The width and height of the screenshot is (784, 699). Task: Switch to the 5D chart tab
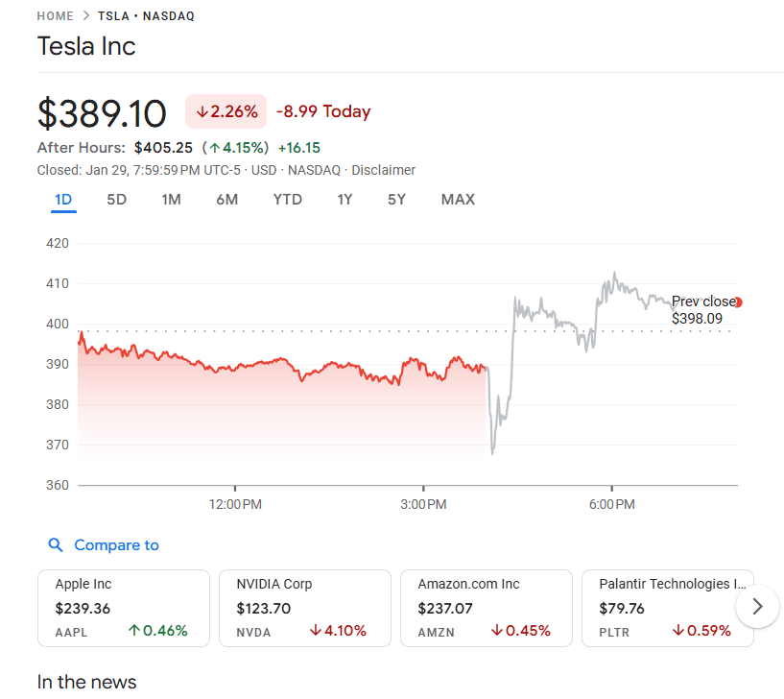(x=116, y=200)
